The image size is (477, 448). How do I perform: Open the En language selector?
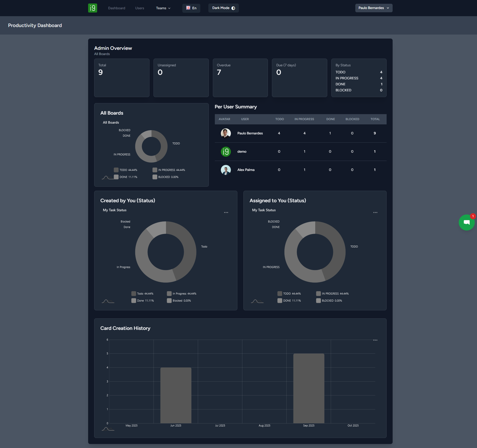tap(191, 8)
